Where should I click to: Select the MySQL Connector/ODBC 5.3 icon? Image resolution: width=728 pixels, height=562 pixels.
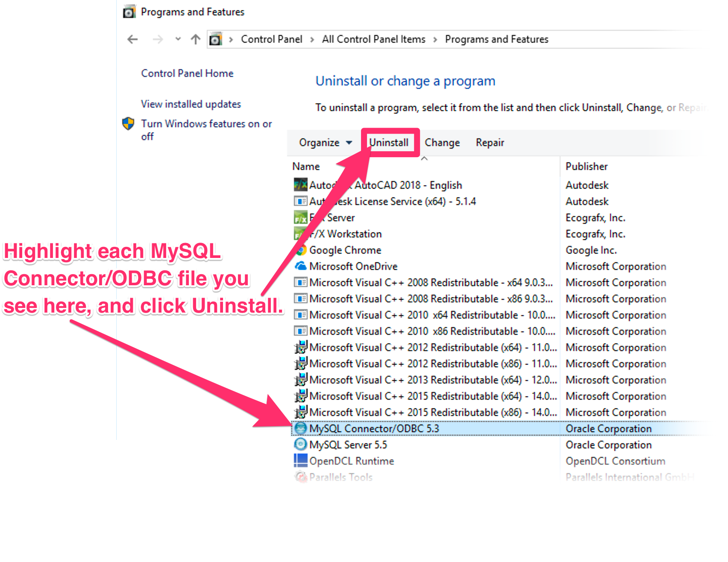(301, 428)
